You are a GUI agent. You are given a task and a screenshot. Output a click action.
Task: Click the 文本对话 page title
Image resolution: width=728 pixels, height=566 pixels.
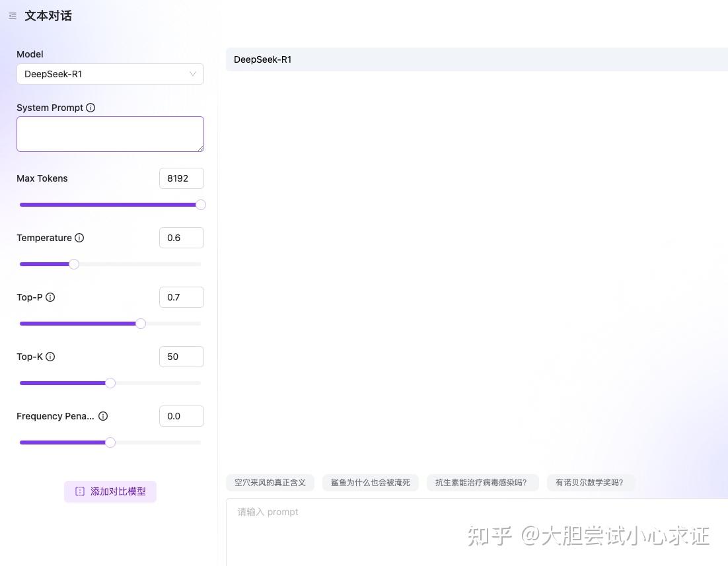pos(48,16)
